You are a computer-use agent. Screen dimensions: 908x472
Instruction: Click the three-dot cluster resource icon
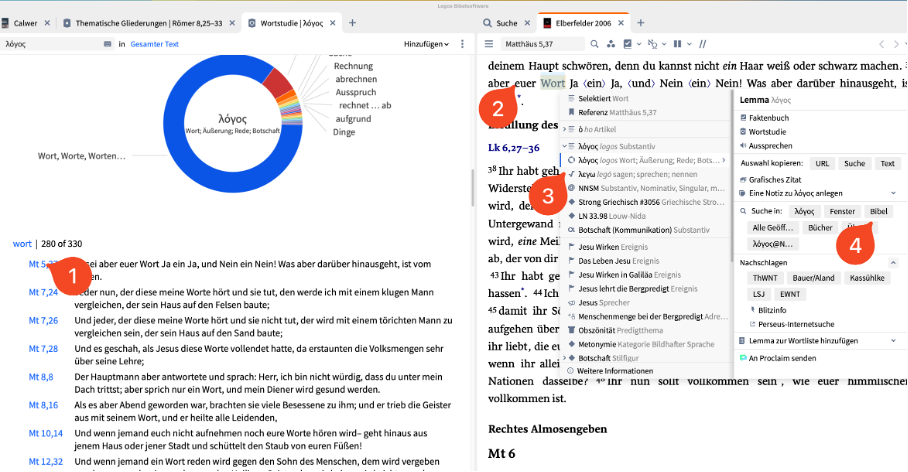click(610, 44)
